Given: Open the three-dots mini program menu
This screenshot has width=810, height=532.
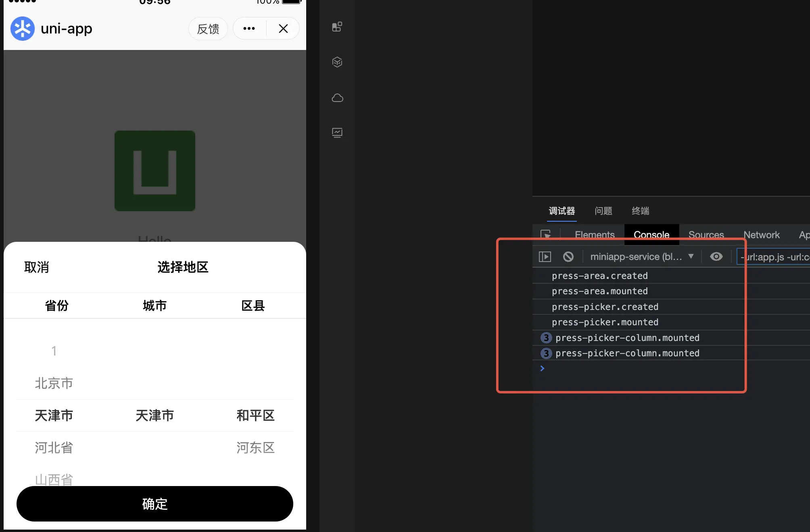Looking at the screenshot, I should pos(249,29).
